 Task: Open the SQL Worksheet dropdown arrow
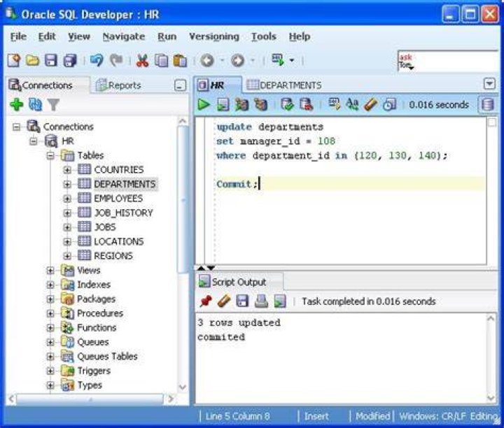[x=292, y=60]
